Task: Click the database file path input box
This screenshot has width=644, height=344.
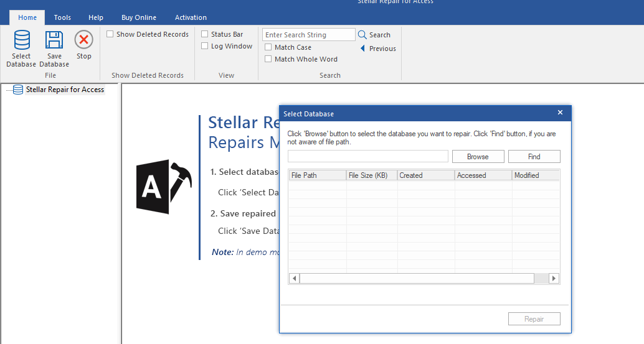Action: click(x=368, y=156)
